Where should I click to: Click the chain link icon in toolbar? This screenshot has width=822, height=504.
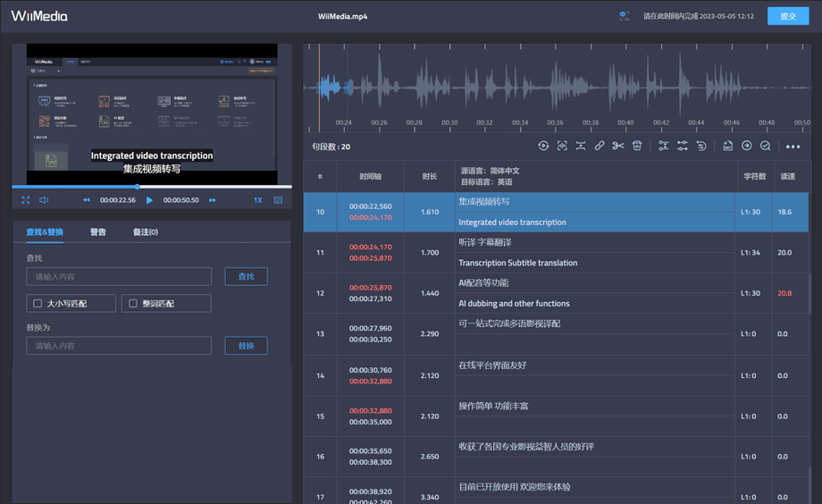600,146
